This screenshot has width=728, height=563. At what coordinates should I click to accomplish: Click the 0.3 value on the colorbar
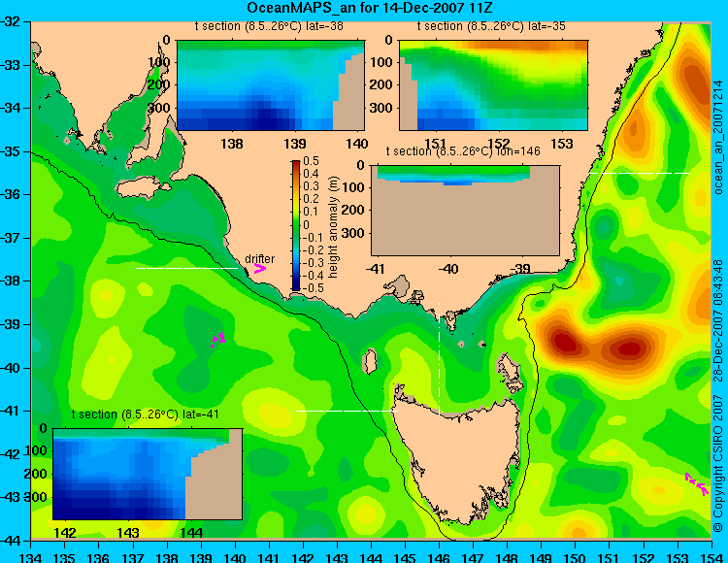[x=311, y=186]
